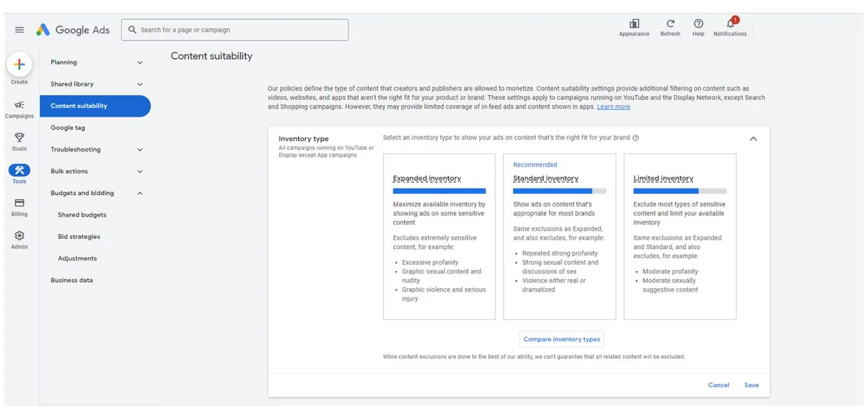Open Billing in the left rail

point(19,207)
